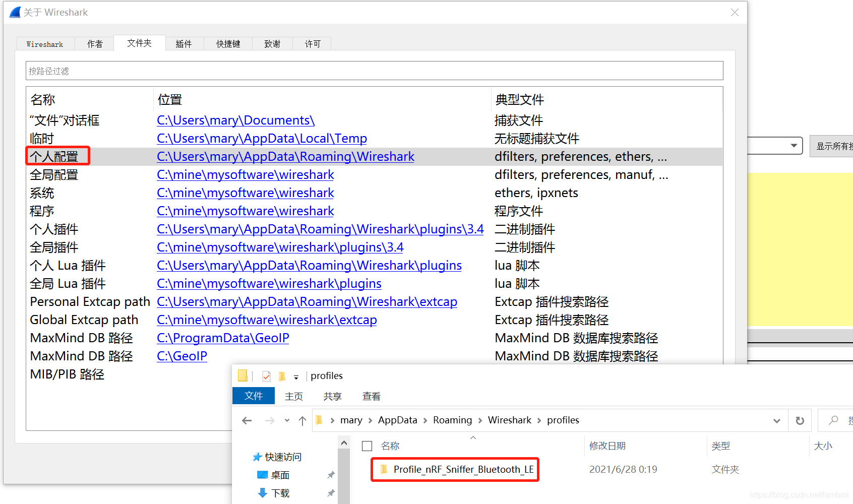
Task: Open the 系统 row wireshark path link
Action: (x=245, y=193)
